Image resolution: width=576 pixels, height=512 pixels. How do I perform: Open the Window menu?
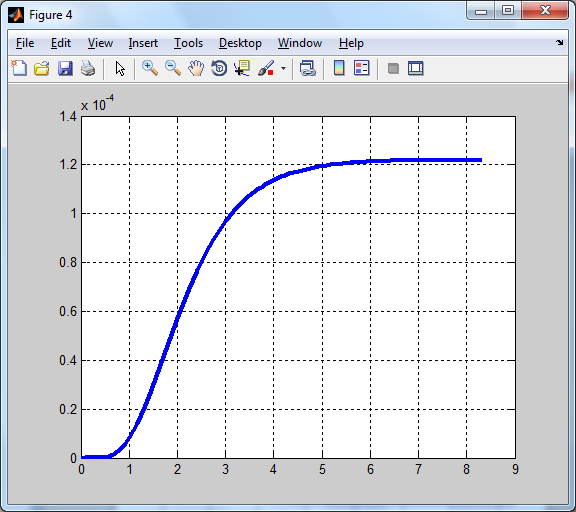tap(300, 43)
